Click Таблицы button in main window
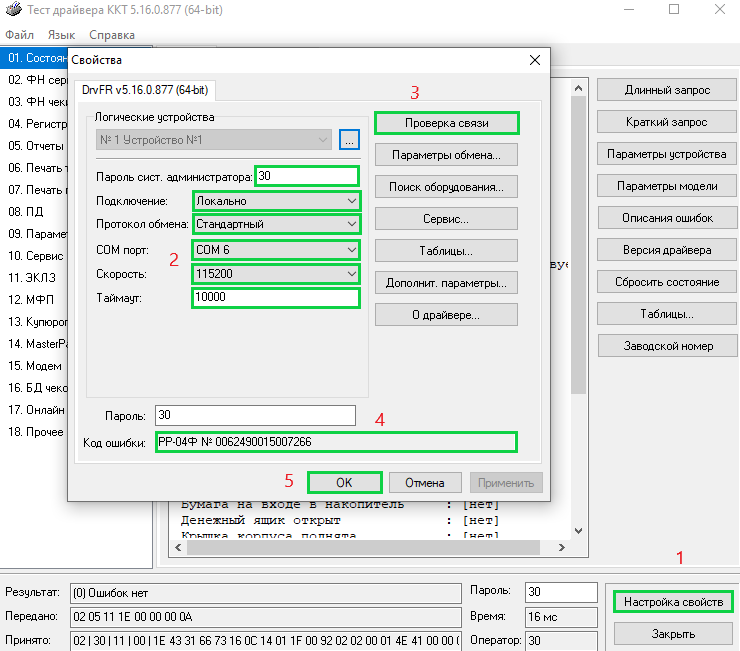 pos(667,314)
